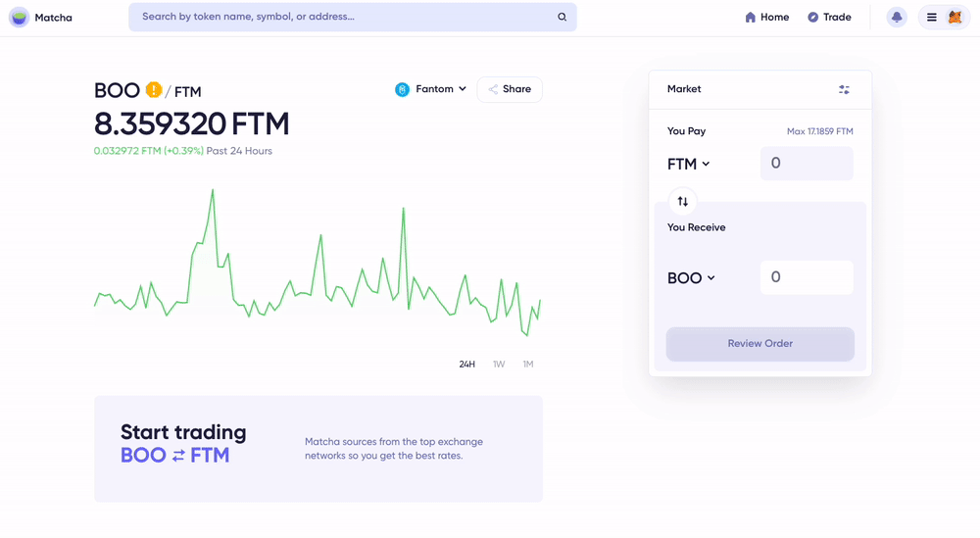Screen dimensions: 980x538
Task: Switch chart to 1M range
Action: coord(528,365)
